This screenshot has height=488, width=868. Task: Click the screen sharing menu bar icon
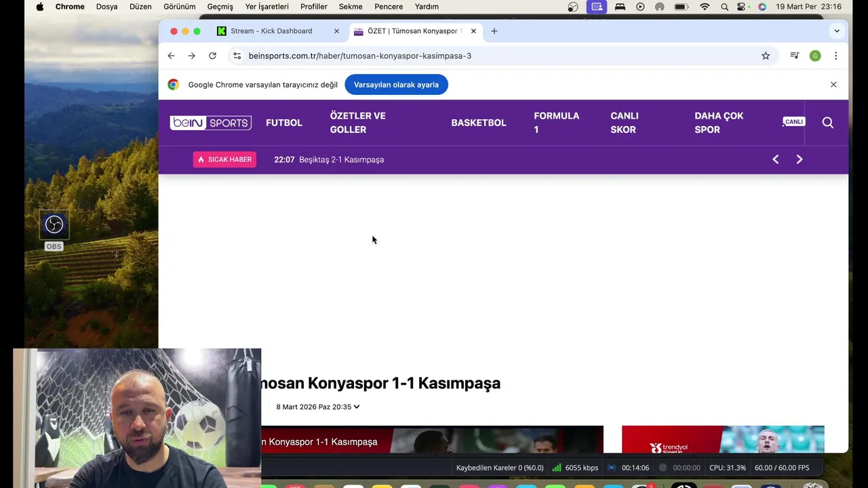point(597,7)
